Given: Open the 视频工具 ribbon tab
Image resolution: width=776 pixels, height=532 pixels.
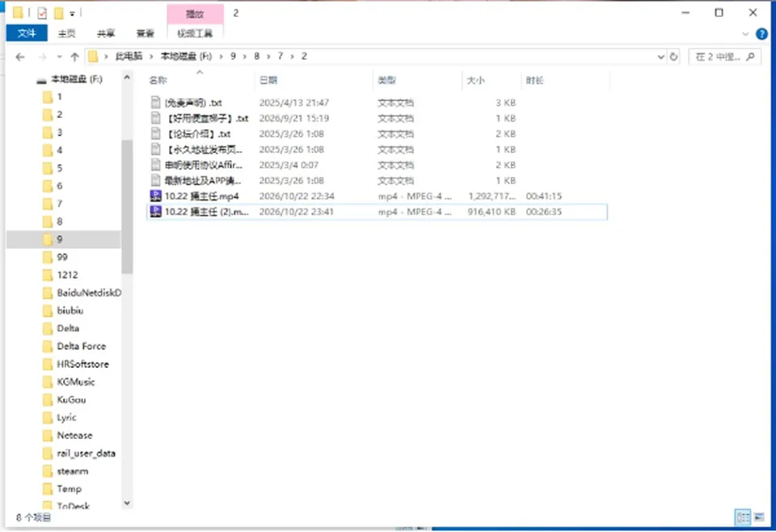Looking at the screenshot, I should point(195,33).
